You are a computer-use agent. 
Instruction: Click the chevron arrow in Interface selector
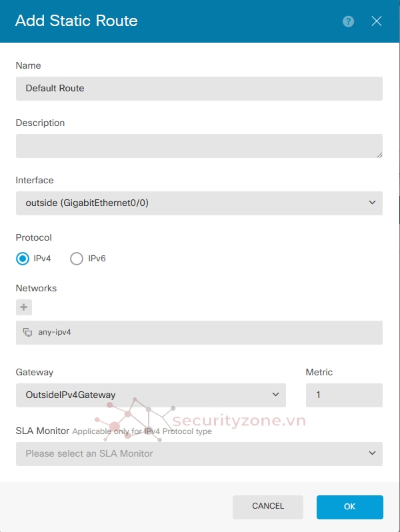(x=372, y=203)
